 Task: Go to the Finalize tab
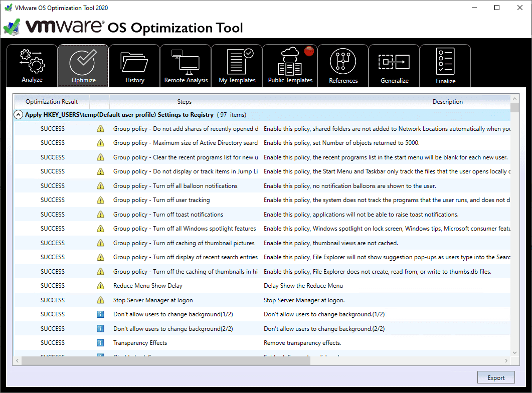pos(445,66)
